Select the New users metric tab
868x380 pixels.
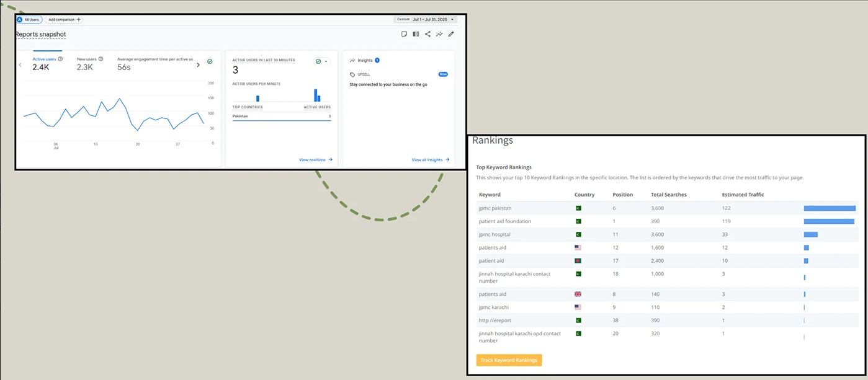point(90,63)
